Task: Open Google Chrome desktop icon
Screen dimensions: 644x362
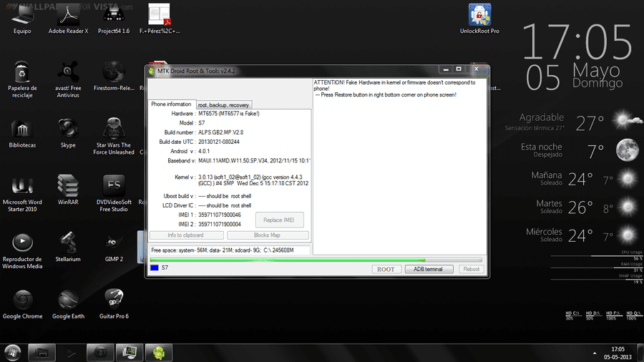Action: (22, 304)
